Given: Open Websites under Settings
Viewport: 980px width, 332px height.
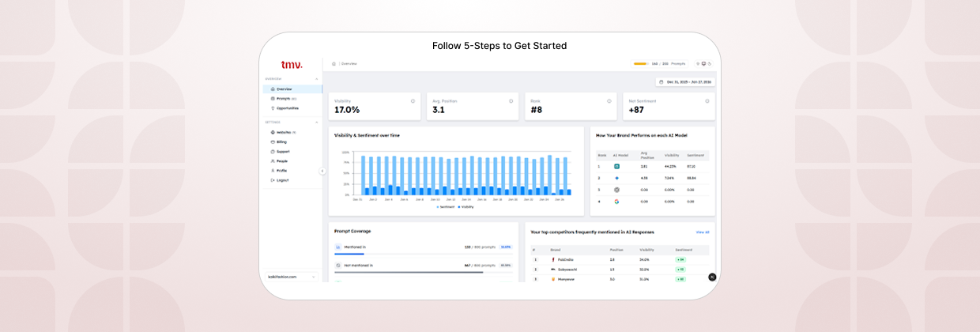Looking at the screenshot, I should coord(292,133).
